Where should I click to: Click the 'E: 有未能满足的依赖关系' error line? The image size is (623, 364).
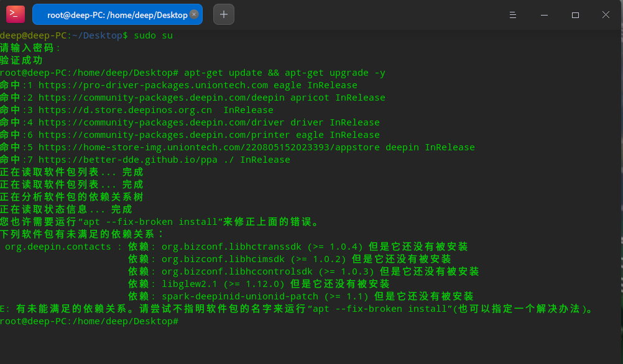point(297,309)
